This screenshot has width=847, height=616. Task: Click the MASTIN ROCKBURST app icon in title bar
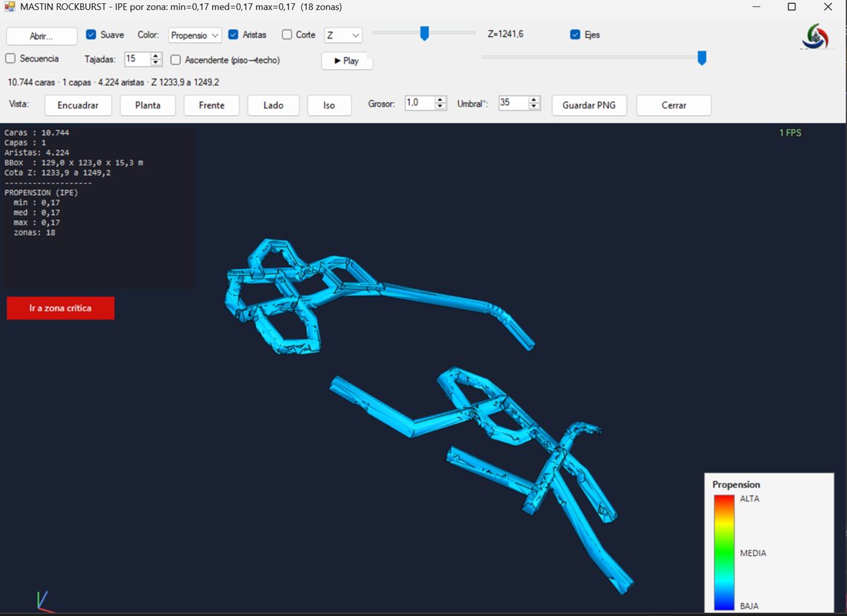[x=8, y=7]
